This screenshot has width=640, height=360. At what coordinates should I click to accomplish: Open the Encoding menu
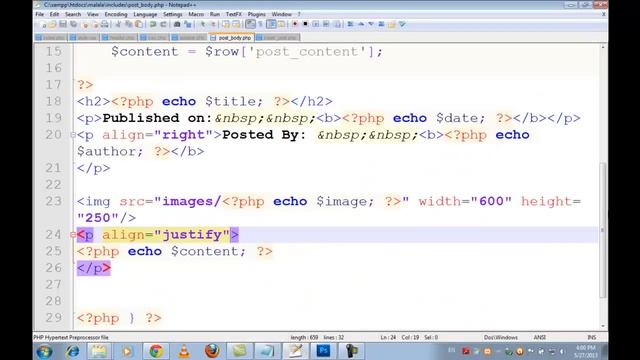click(x=116, y=14)
